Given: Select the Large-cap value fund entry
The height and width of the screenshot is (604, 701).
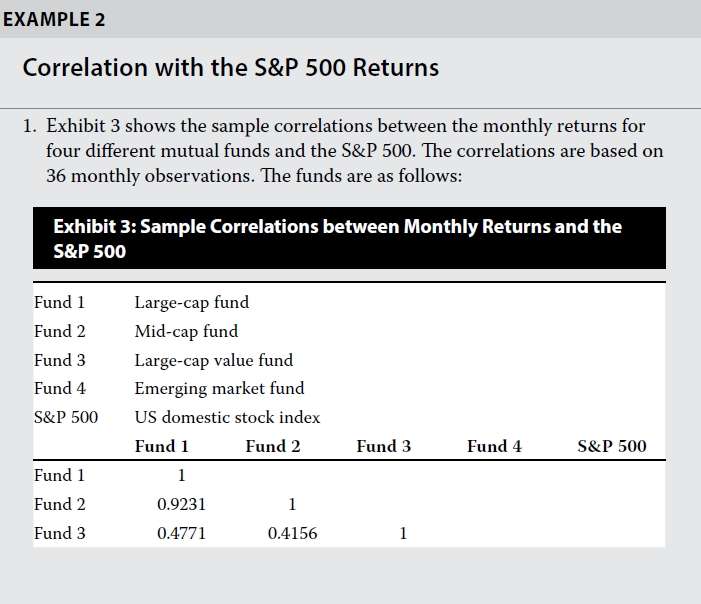Looking at the screenshot, I should 214,360.
